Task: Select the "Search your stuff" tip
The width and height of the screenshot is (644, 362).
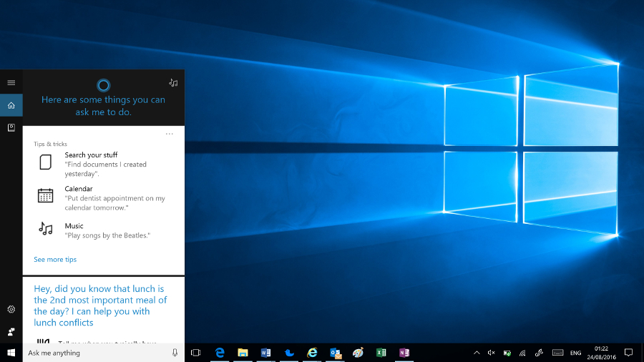Action: pos(91,155)
